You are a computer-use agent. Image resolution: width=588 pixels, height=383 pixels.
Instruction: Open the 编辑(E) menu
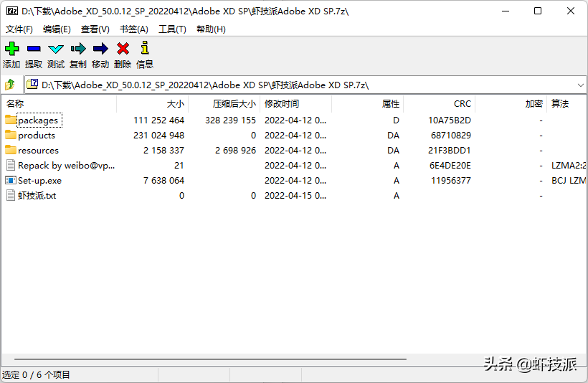click(x=57, y=29)
